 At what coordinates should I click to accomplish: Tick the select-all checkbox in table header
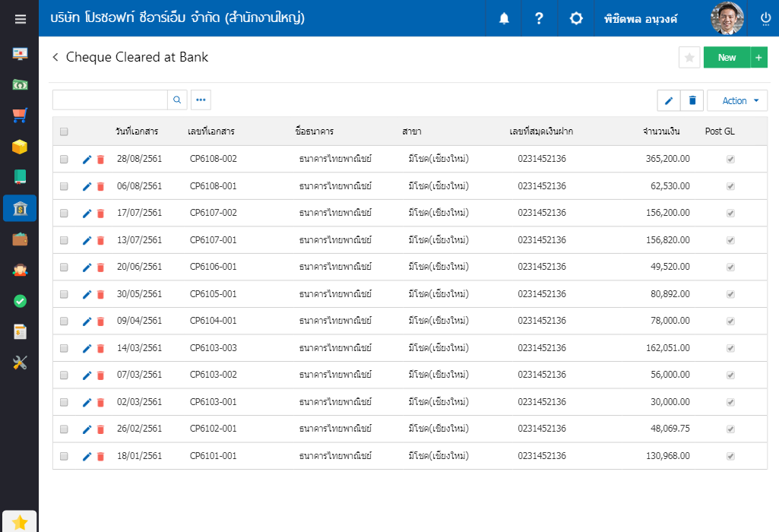pyautogui.click(x=64, y=131)
